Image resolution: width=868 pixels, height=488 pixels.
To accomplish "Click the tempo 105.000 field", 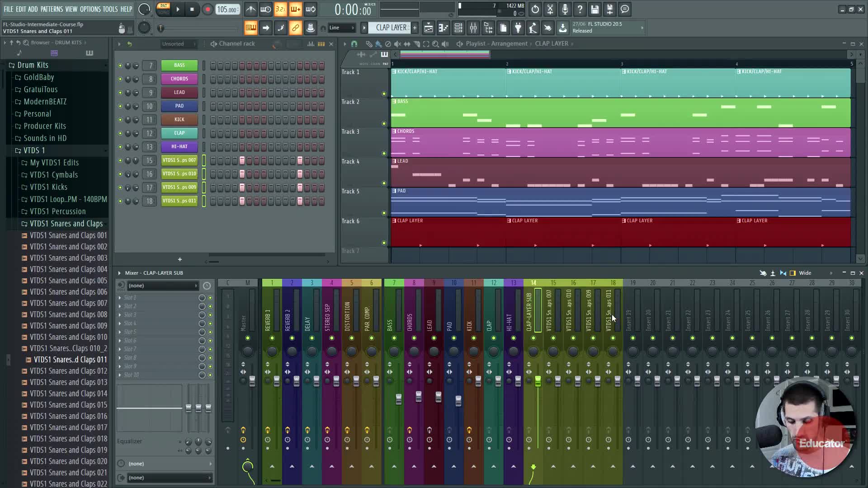I will point(227,9).
